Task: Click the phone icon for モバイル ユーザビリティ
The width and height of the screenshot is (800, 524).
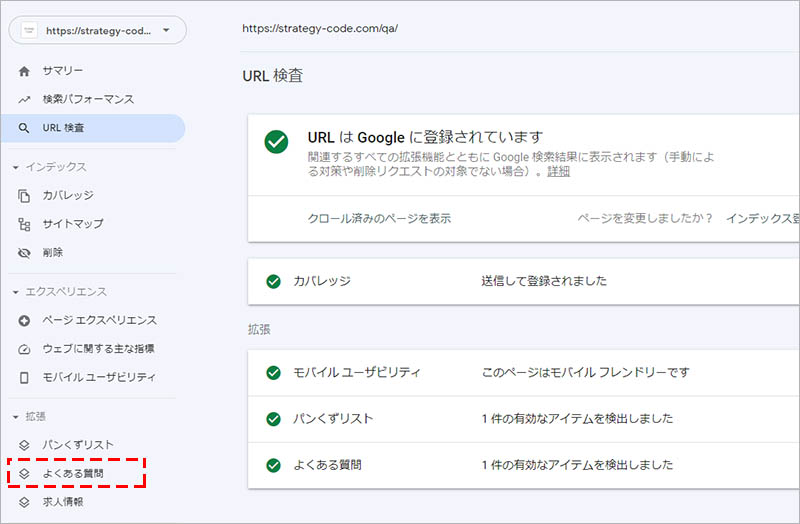Action: tap(24, 377)
